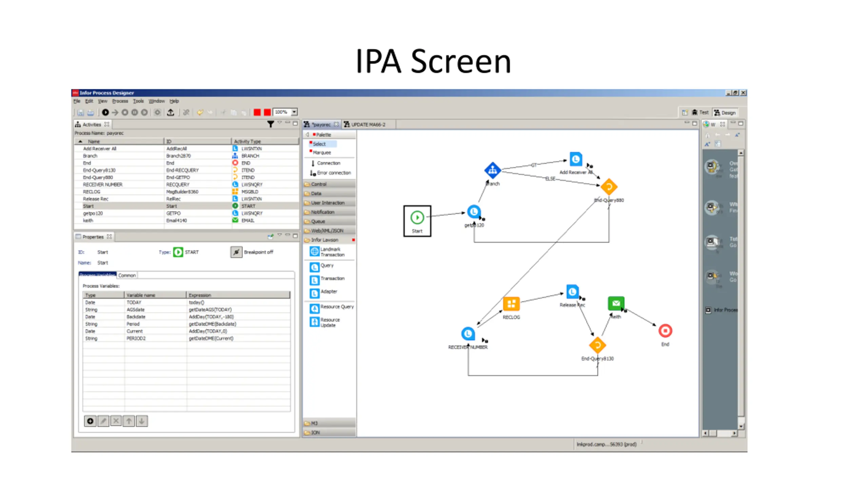Screen dimensions: 868x488
Task: Click the edit variable pencil button
Action: 103,421
